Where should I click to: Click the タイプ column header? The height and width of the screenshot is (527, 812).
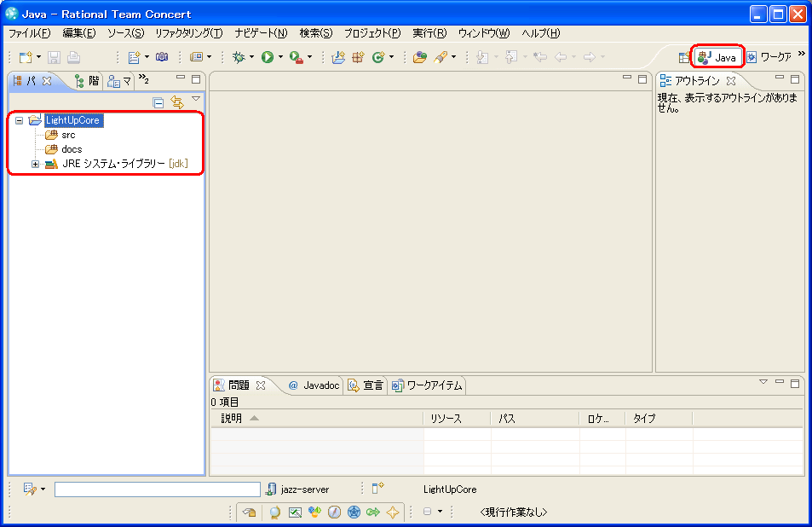click(x=659, y=418)
